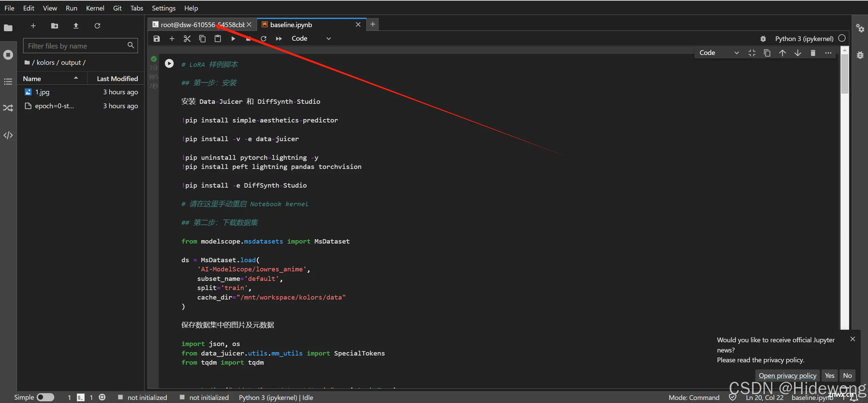
Task: Close the baseline.ipynb tab
Action: click(x=358, y=24)
